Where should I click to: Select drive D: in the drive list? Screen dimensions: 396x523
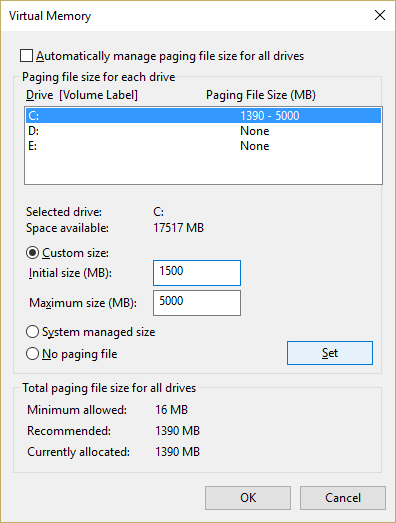tap(203, 131)
